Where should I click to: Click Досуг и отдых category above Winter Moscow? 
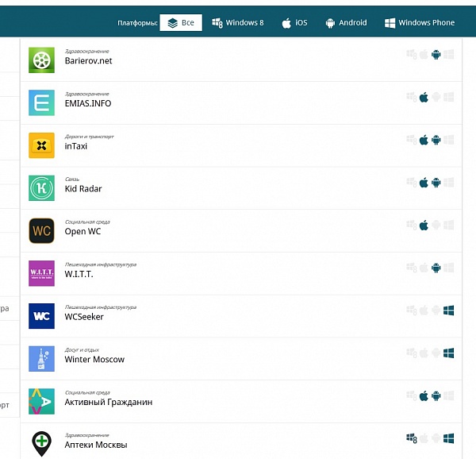pyautogui.click(x=82, y=350)
